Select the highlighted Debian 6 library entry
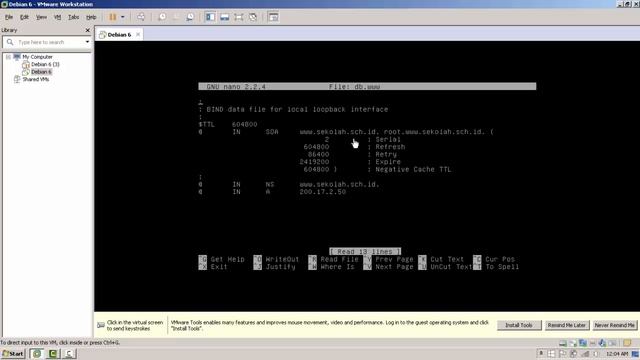The width and height of the screenshot is (640, 360). click(x=41, y=72)
